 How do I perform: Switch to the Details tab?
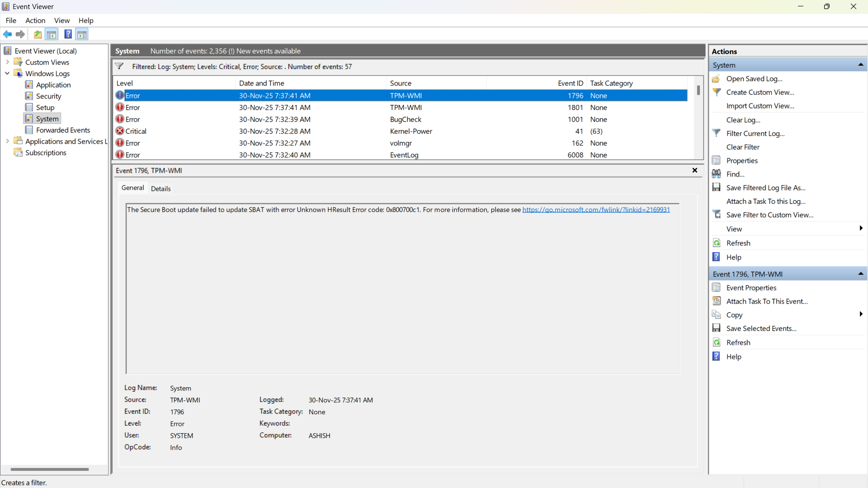160,188
